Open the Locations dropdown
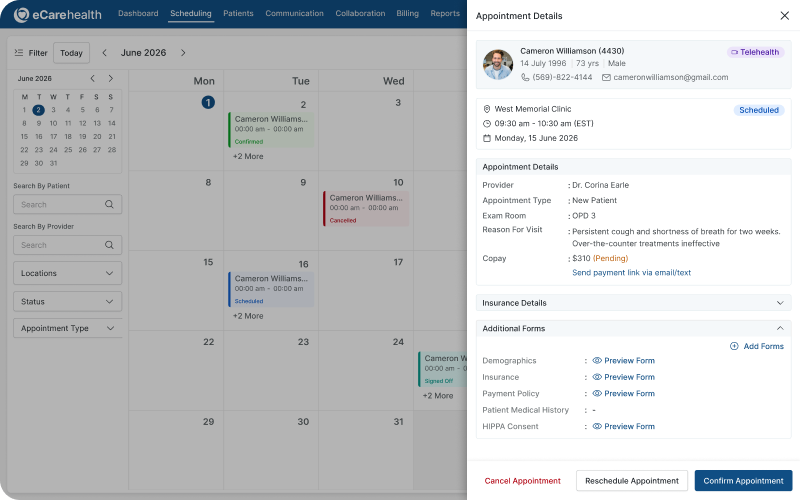The height and width of the screenshot is (500, 800). [x=67, y=273]
